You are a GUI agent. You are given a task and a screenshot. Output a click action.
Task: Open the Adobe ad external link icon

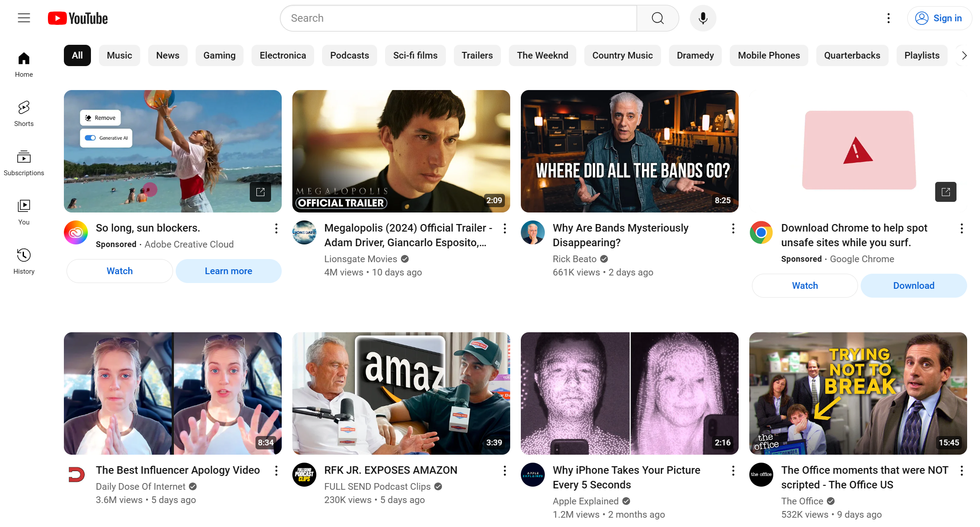260,192
